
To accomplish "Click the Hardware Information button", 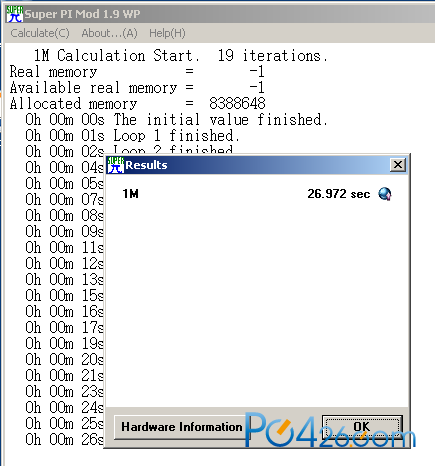I will (182, 427).
